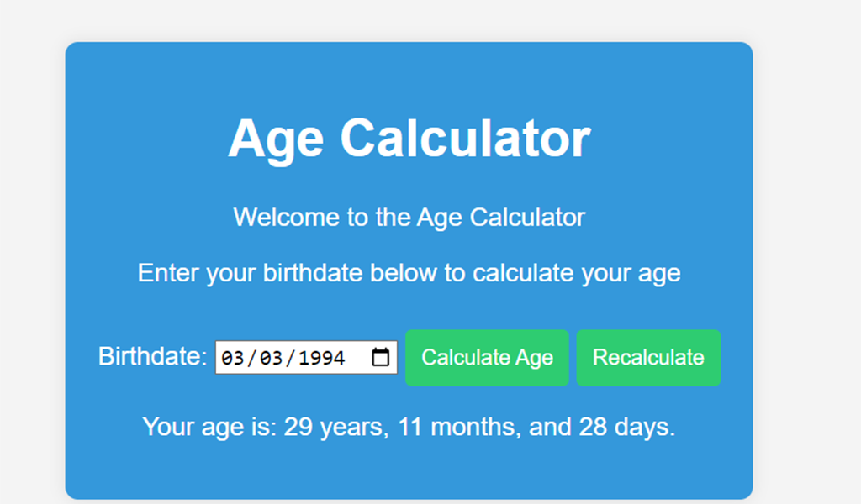861x504 pixels.
Task: Click the welcome message text
Action: coord(409,217)
